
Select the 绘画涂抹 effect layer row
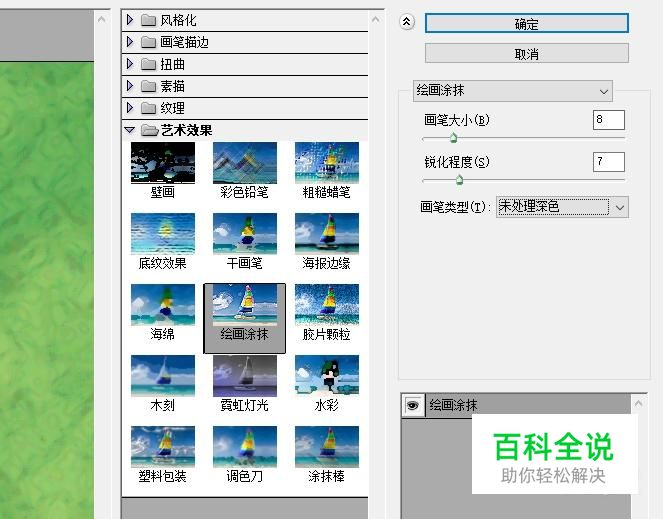516,405
